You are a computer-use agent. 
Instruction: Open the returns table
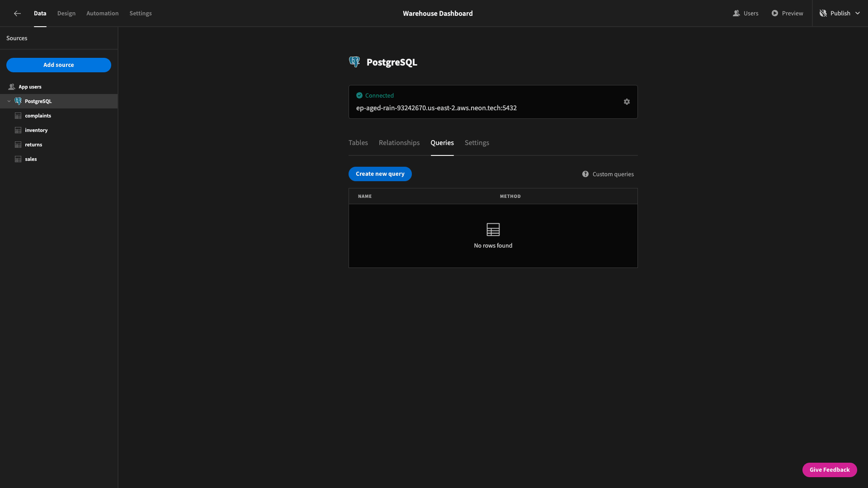coord(59,145)
